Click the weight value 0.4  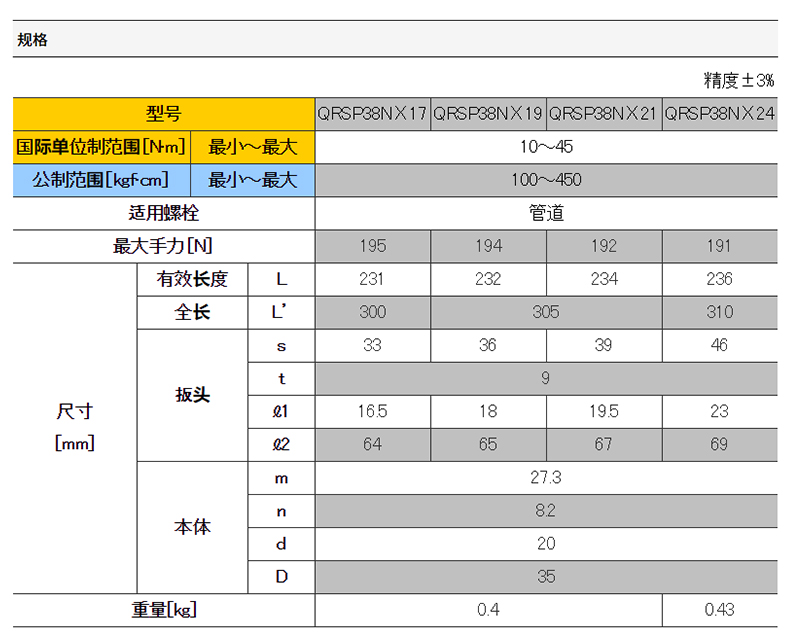tap(488, 610)
